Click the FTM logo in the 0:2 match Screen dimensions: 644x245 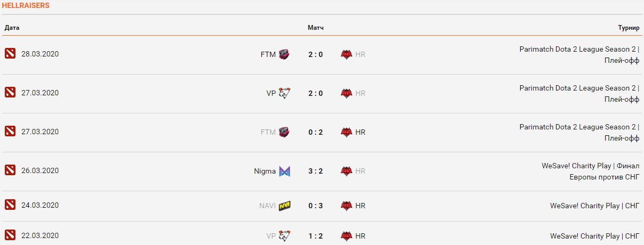284,132
